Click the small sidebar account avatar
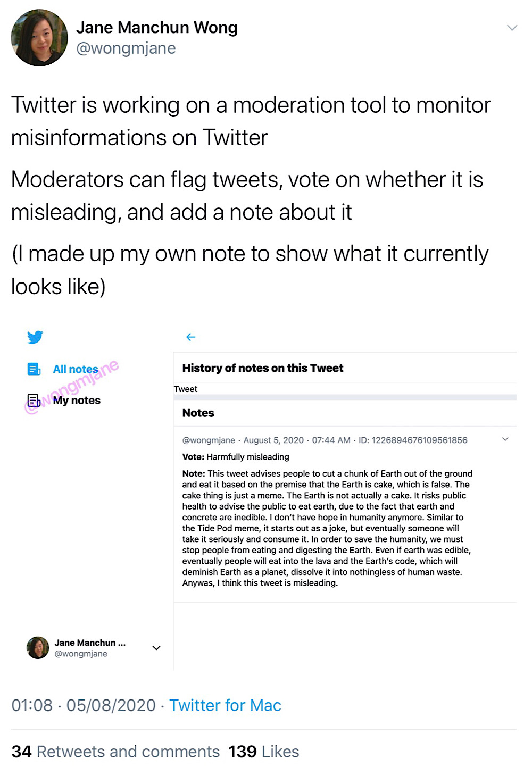This screenshot has height=767, width=532. (38, 647)
